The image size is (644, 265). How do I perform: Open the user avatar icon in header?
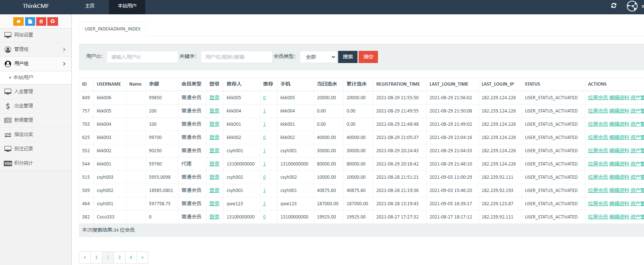(x=632, y=6)
